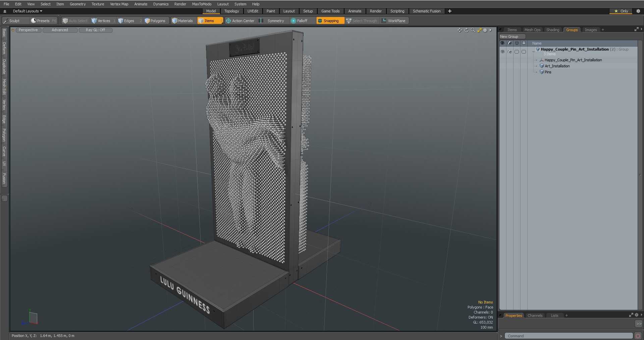Image resolution: width=644 pixels, height=340 pixels.
Task: Toggle visibility eye of Happy_Couple group
Action: [502, 52]
